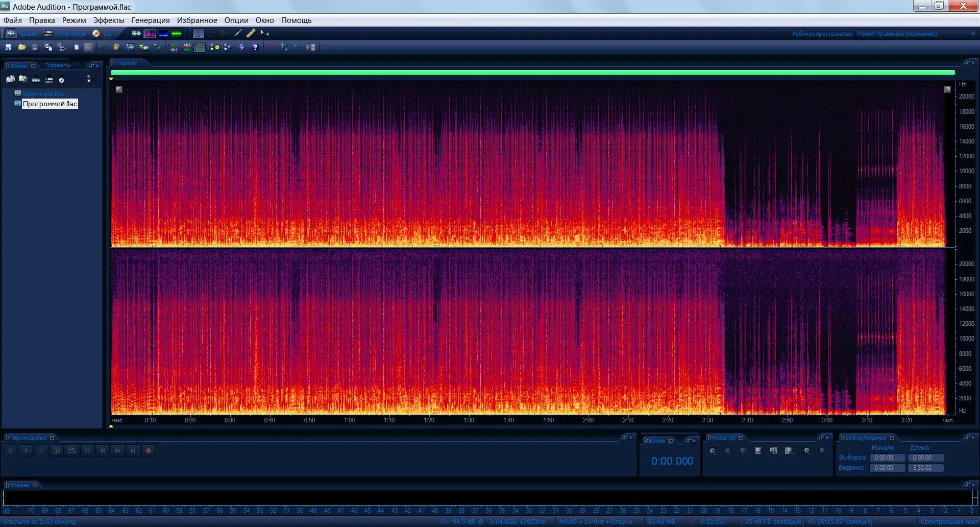Toggle the Play Looped transport button
The width and height of the screenshot is (980, 527).
pyautogui.click(x=72, y=451)
